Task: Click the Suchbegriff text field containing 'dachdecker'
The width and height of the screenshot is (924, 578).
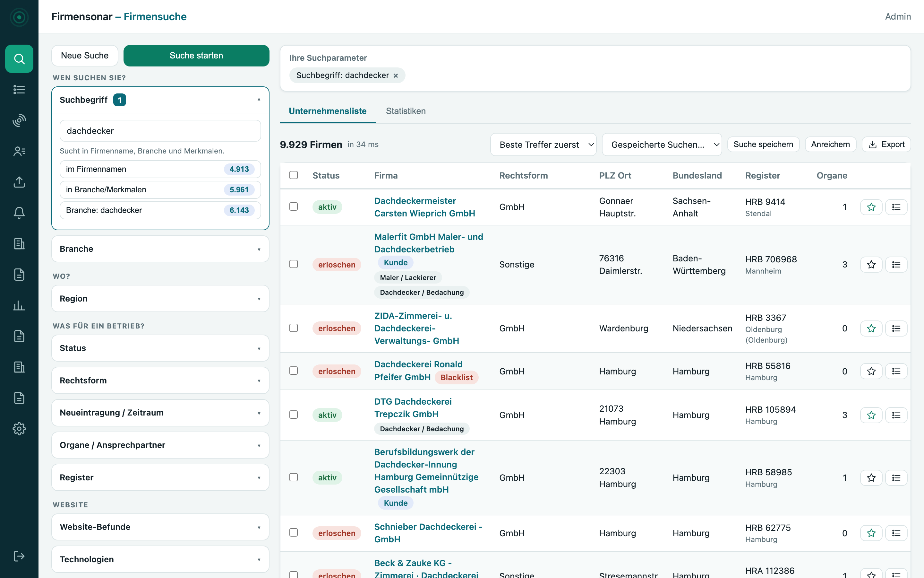Action: [160, 131]
